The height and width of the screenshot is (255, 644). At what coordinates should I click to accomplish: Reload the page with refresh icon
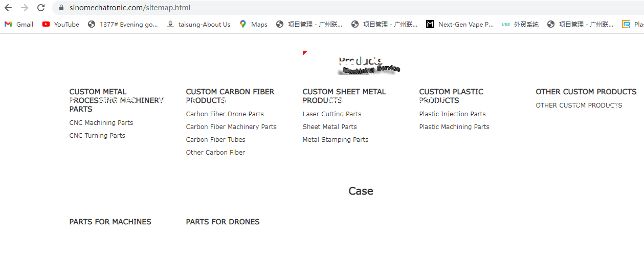(x=41, y=8)
